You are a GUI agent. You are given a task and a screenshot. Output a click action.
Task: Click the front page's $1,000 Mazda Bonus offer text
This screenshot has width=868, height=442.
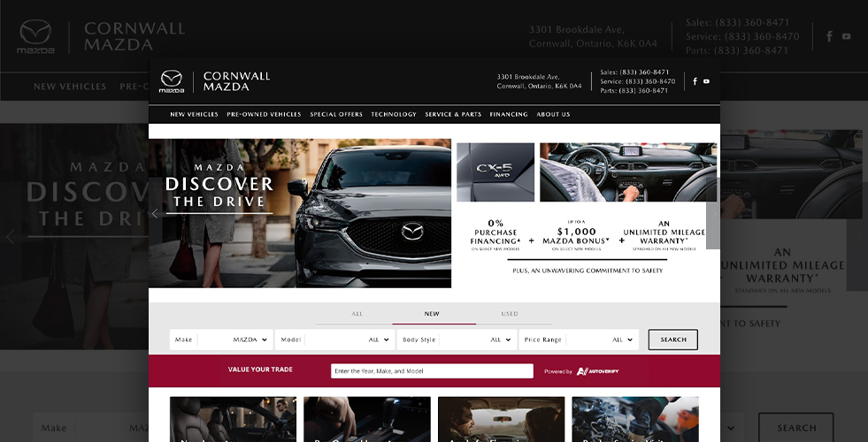[576, 236]
